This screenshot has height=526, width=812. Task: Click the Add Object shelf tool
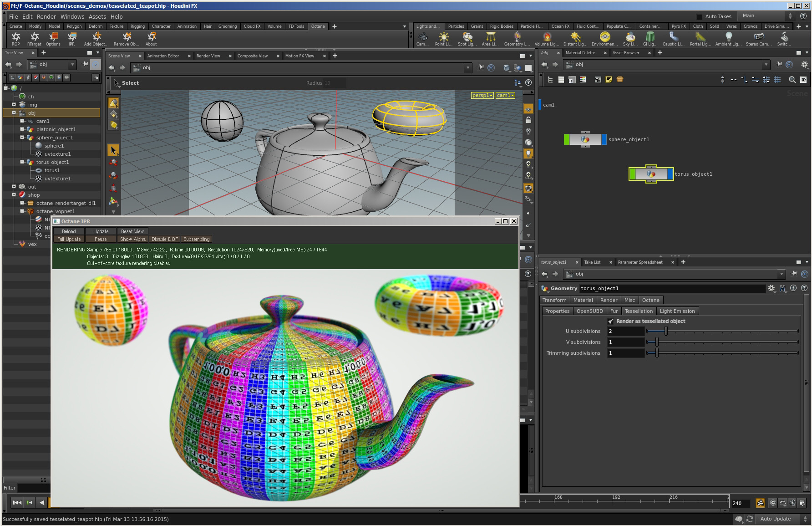[x=96, y=39]
